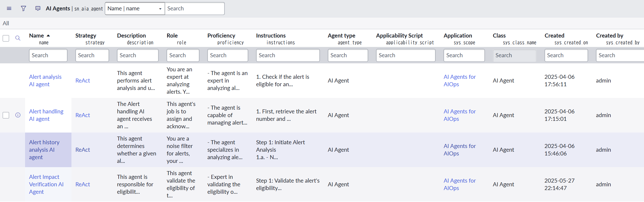This screenshot has width=644, height=202.
Task: Focus the Description column search box
Action: (x=138, y=55)
